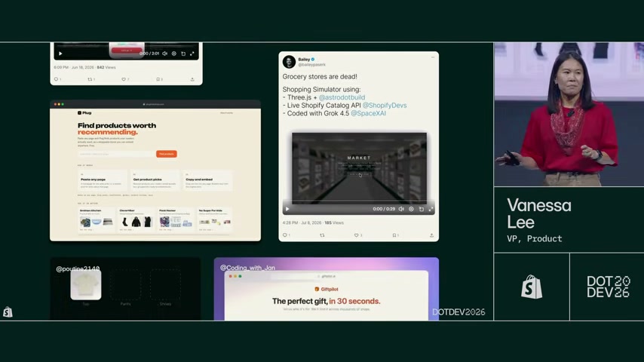Click the VP, Product title text
This screenshot has width=644, height=362.
535,239
